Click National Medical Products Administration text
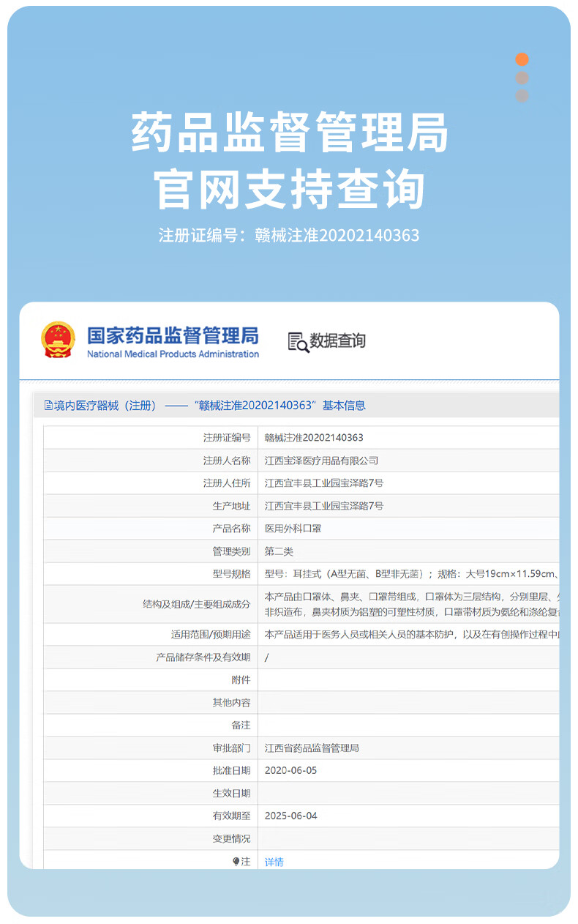Viewport: 578px width, 924px height. coord(173,354)
